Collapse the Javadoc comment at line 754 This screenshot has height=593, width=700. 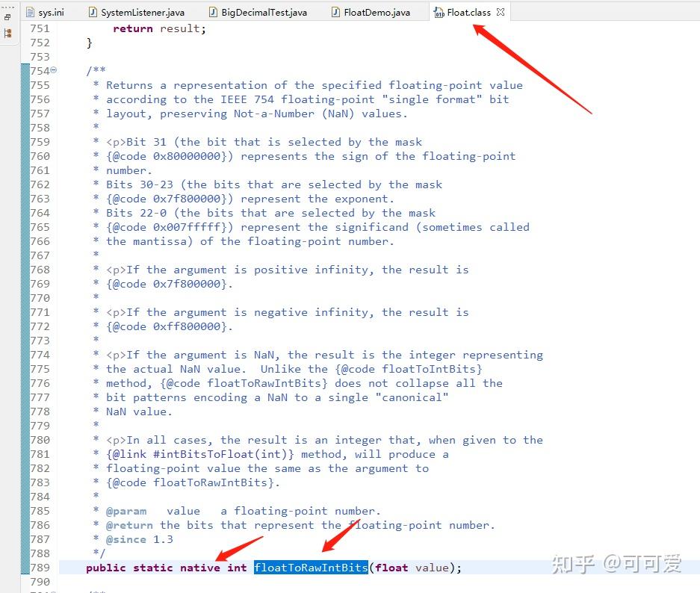(54, 70)
